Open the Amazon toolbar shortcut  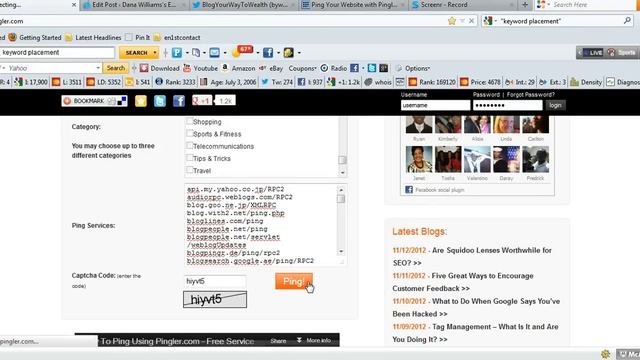pyautogui.click(x=238, y=68)
